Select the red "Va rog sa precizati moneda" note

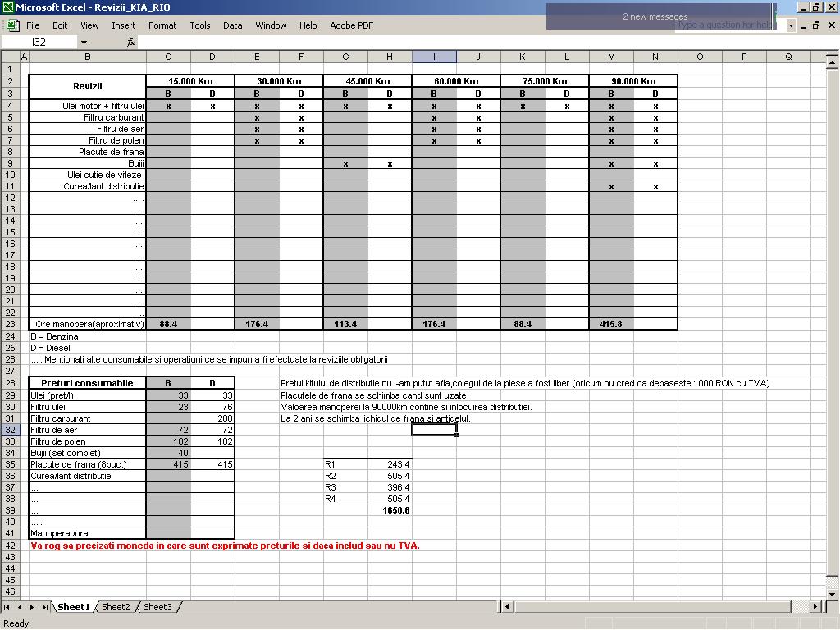click(x=225, y=546)
